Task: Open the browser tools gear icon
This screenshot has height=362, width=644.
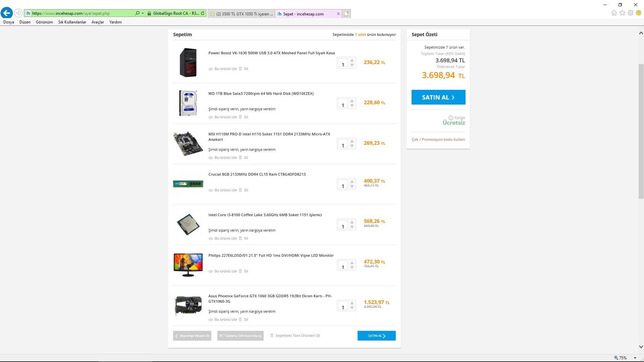Action: (631, 13)
